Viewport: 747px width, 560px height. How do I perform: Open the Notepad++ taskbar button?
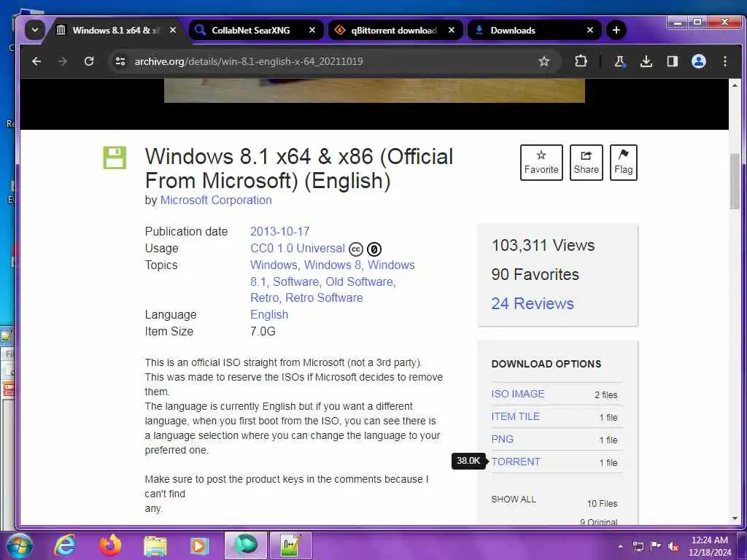(290, 545)
